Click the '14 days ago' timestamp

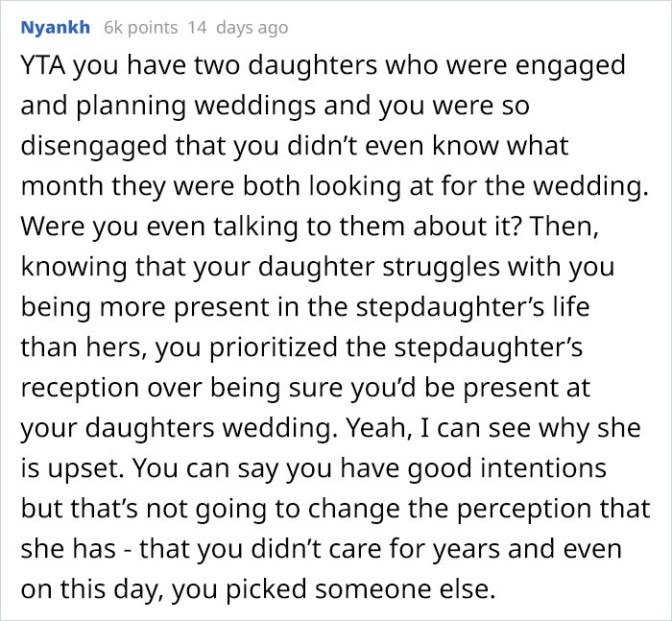tap(237, 28)
